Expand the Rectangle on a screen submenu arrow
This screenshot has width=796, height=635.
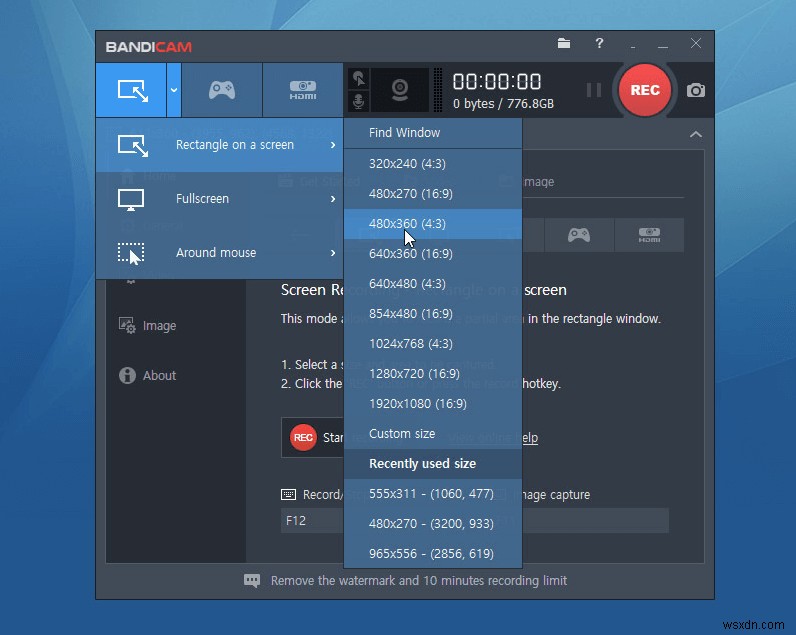333,145
